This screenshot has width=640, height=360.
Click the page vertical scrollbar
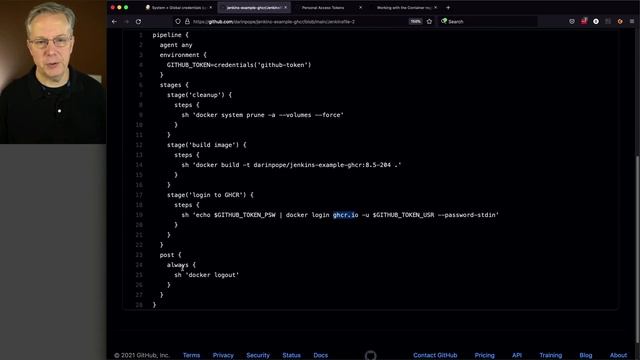pos(637,249)
